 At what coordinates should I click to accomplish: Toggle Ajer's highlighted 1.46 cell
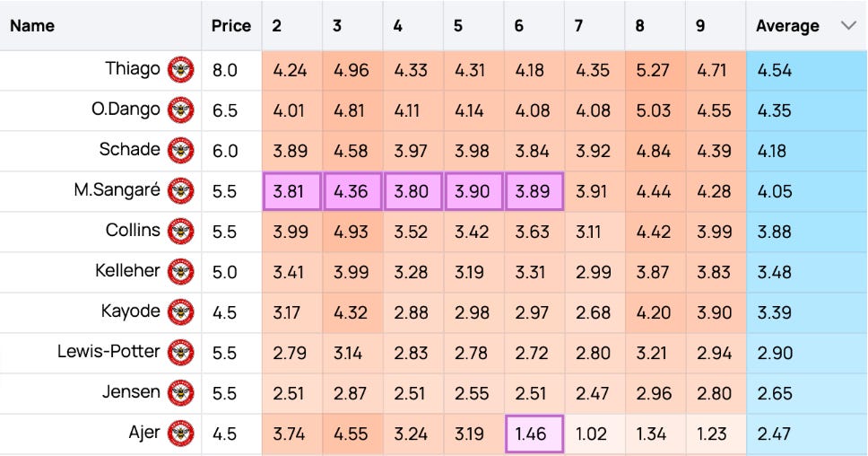534,434
